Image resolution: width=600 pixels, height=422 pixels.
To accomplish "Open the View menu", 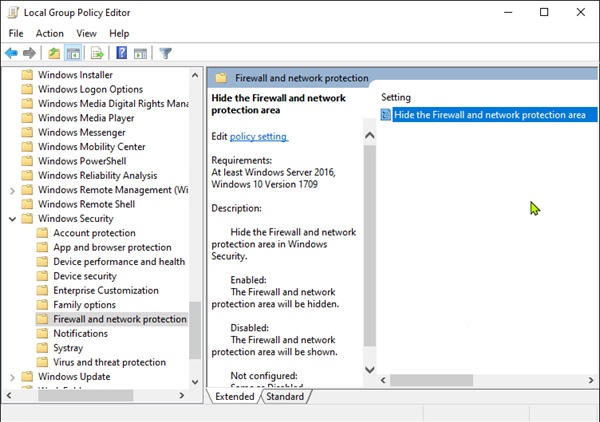I will [86, 33].
